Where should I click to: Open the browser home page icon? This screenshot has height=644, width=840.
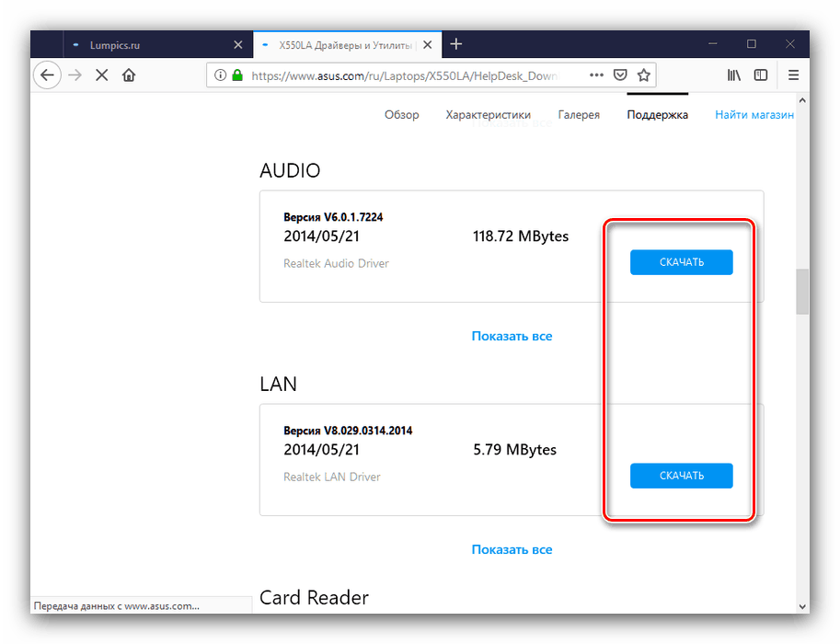(129, 75)
